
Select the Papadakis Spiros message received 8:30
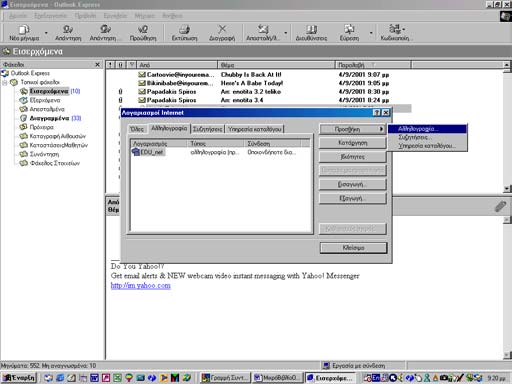pos(258,92)
